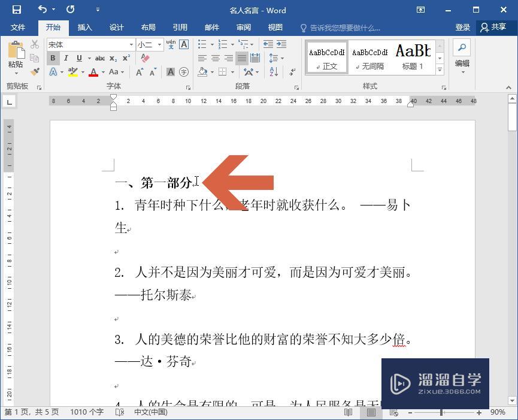Switch to the 插入 tab
The image size is (518, 420).
[x=85, y=28]
